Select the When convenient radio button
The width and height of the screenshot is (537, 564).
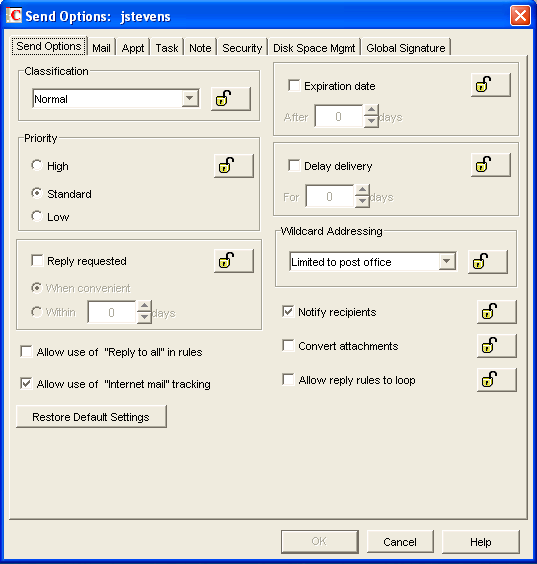tap(37, 288)
